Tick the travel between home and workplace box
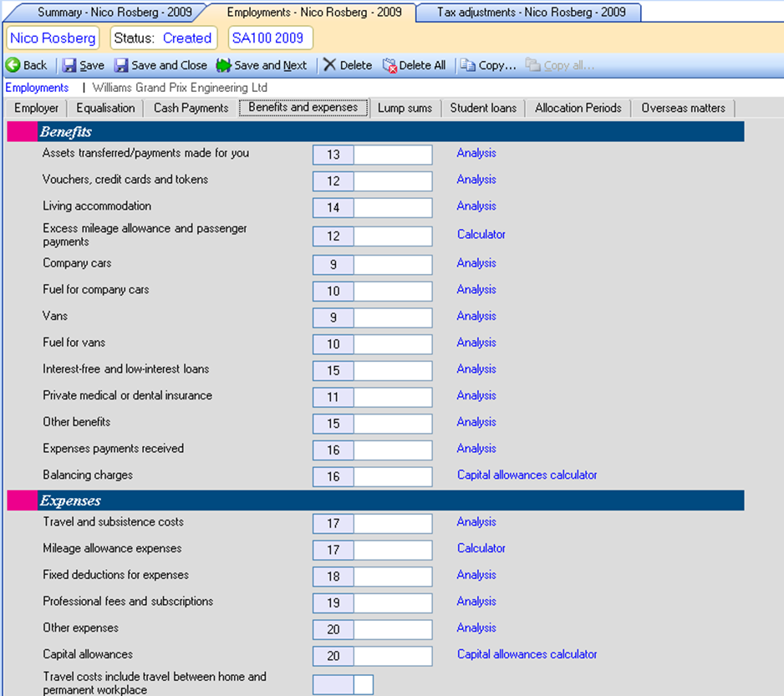Viewport: 784px width, 696px height. tap(364, 685)
